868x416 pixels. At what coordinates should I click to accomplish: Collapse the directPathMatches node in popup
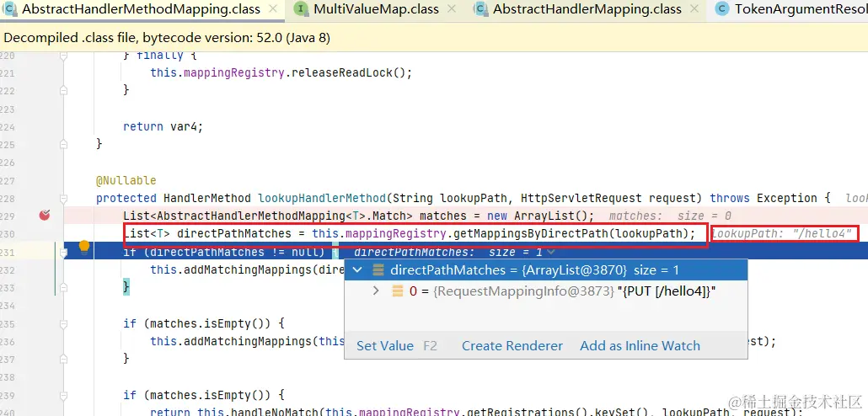coord(358,270)
